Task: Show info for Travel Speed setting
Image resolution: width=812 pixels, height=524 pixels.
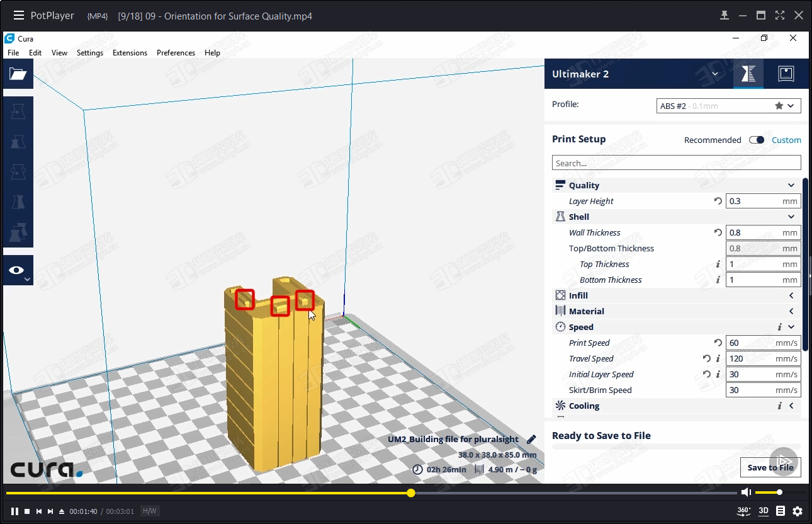Action: (x=718, y=358)
